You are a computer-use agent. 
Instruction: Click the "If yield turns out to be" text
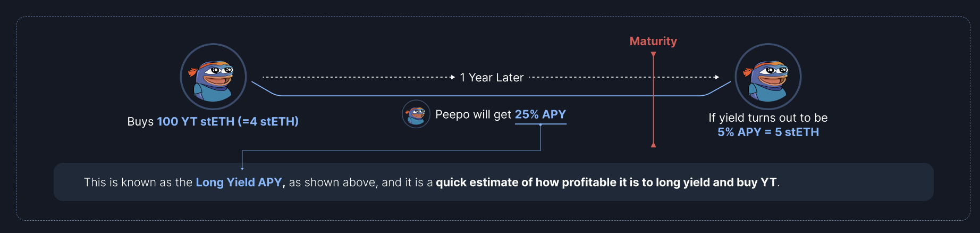tap(768, 118)
